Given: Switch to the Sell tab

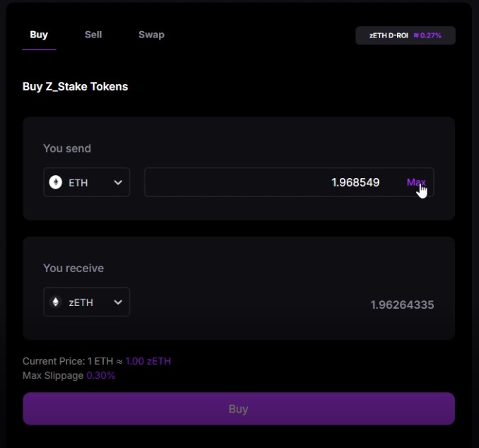Looking at the screenshot, I should pos(93,35).
